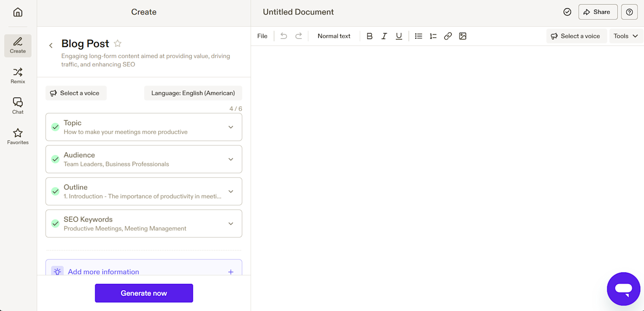Insert a link with the link icon

pyautogui.click(x=448, y=36)
